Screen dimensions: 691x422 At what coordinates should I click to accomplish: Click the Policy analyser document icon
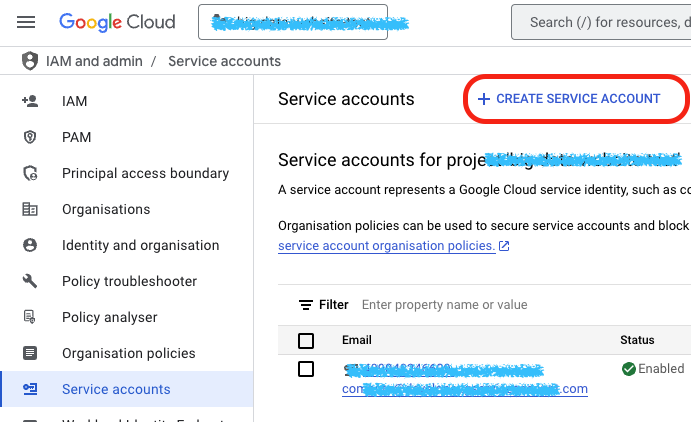30,317
